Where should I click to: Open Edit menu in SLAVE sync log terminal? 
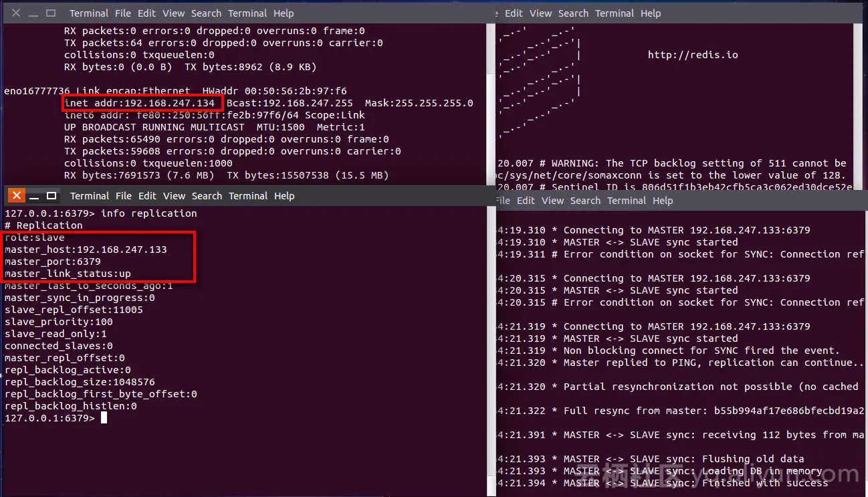click(x=526, y=201)
